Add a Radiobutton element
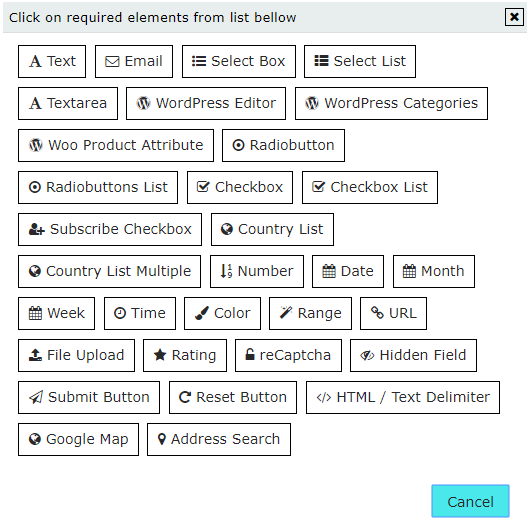This screenshot has height=532, width=527. pyautogui.click(x=284, y=146)
